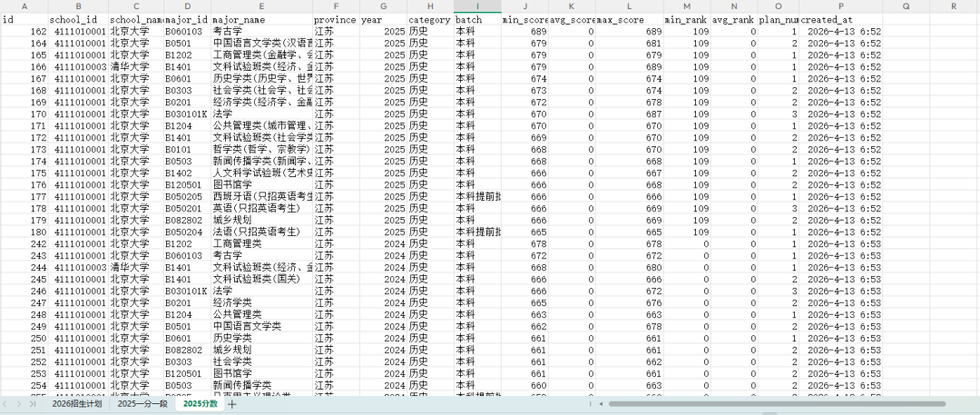Select column L header
980x415 pixels.
tap(630, 6)
